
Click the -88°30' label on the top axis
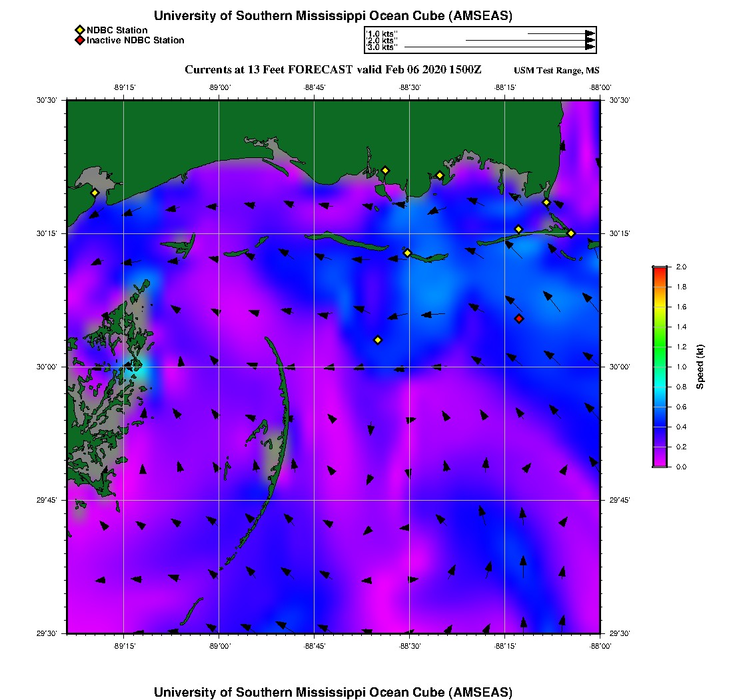tap(410, 87)
